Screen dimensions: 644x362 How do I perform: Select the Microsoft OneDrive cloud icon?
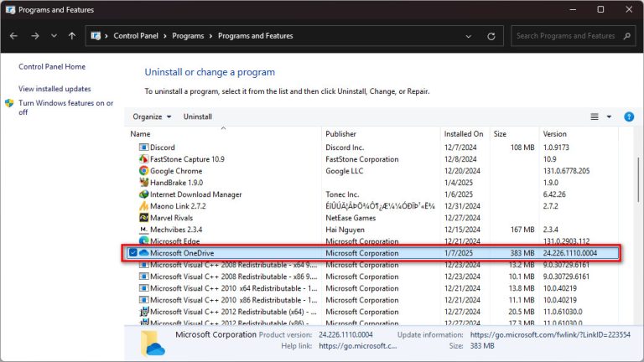coord(143,253)
